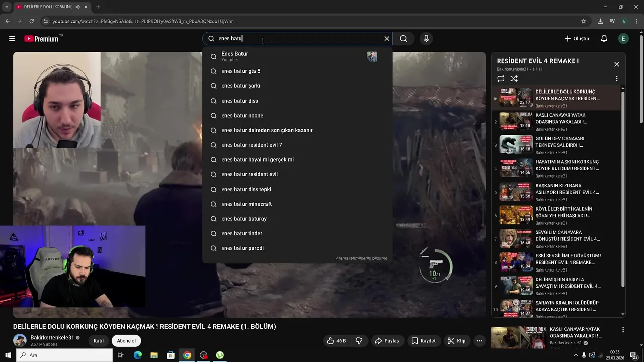Screen dimensions: 644x362
Task: Play playlist video SARAYIN KRALINI ÖLDÜRÜP
Action: 556,308
